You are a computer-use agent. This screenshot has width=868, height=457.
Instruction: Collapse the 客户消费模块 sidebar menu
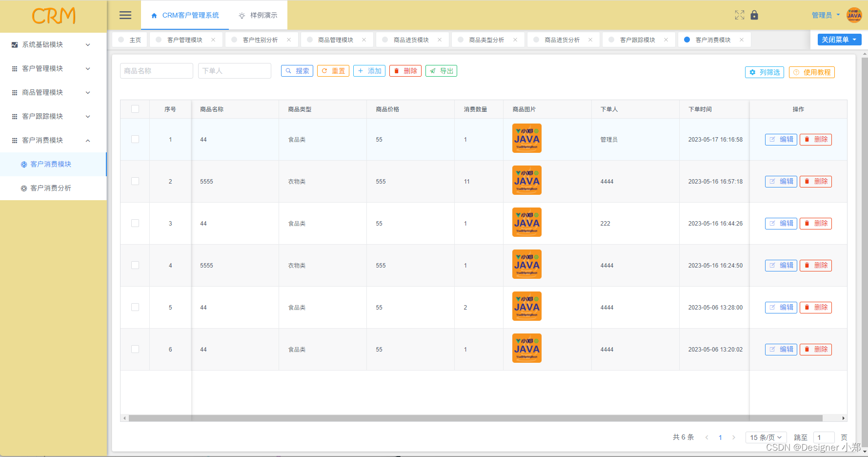pyautogui.click(x=53, y=140)
